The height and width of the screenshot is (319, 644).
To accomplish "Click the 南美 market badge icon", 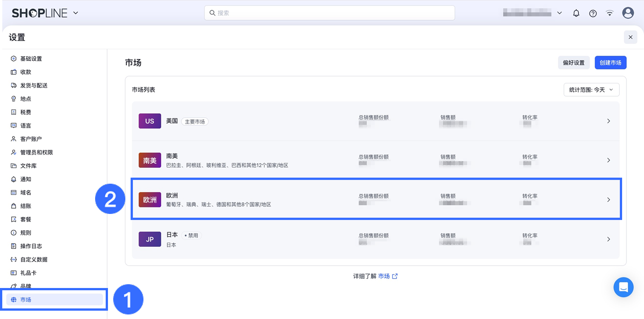I will coord(150,160).
